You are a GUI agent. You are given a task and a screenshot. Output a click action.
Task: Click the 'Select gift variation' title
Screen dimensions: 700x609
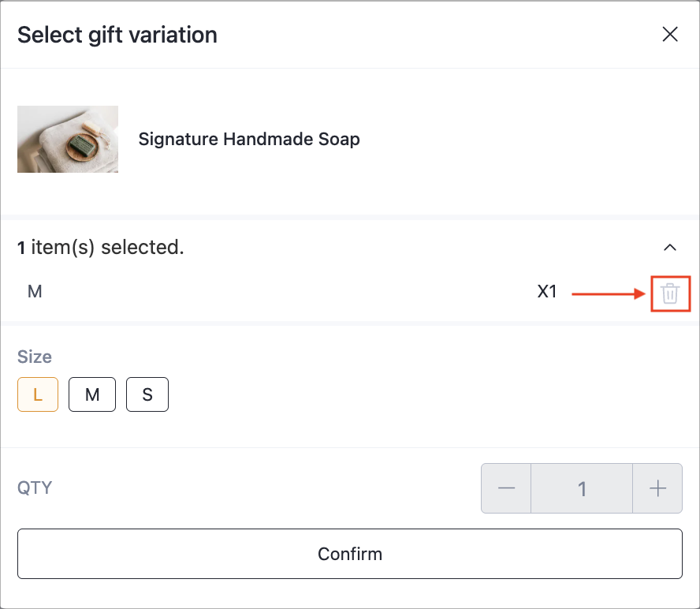tap(117, 35)
